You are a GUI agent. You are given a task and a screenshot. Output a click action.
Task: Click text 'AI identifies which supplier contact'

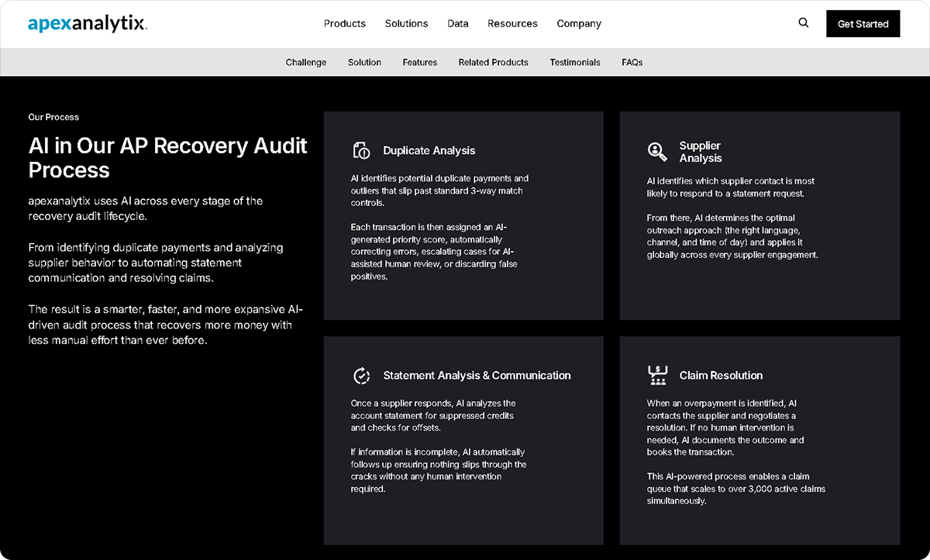point(731,187)
